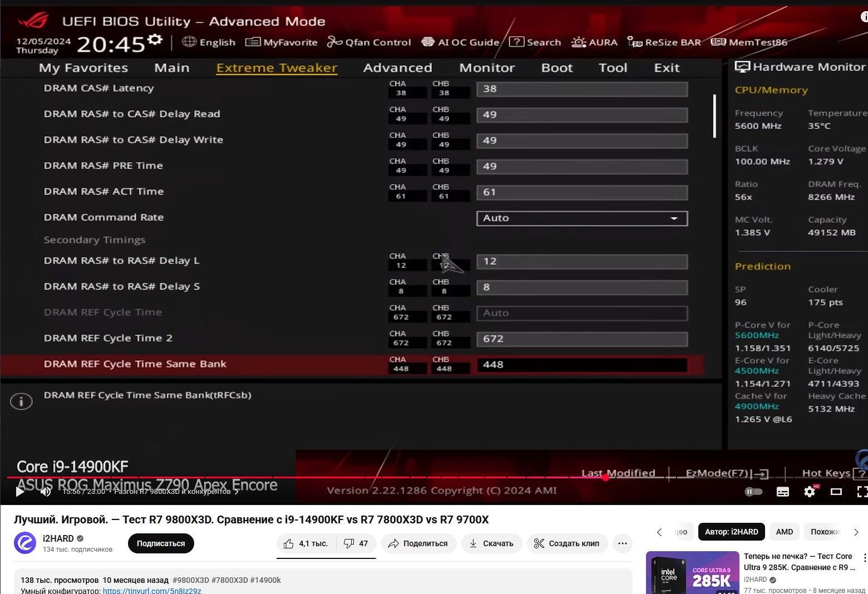The width and height of the screenshot is (868, 594).
Task: Open the DRAM Command Rate Auto dropdown
Action: click(582, 218)
